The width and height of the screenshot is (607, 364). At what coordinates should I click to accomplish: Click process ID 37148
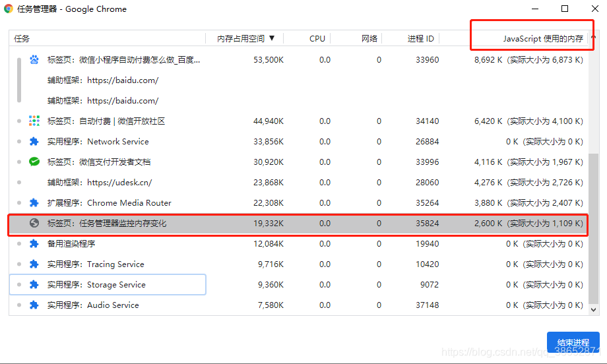(x=427, y=305)
